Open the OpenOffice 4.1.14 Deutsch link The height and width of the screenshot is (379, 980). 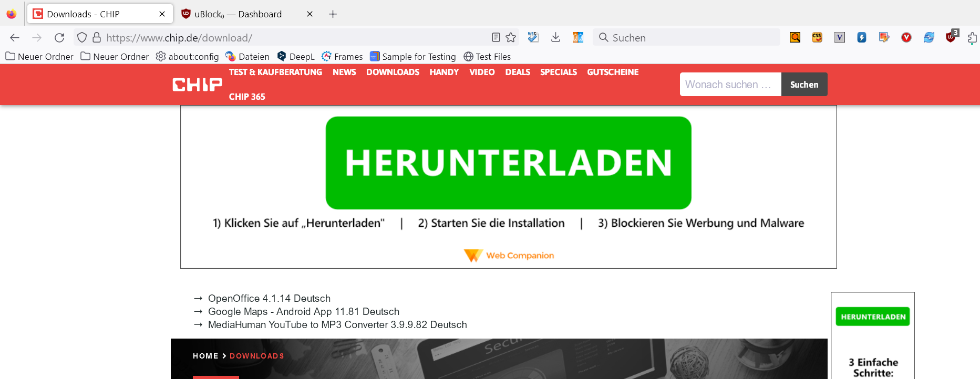click(x=269, y=298)
